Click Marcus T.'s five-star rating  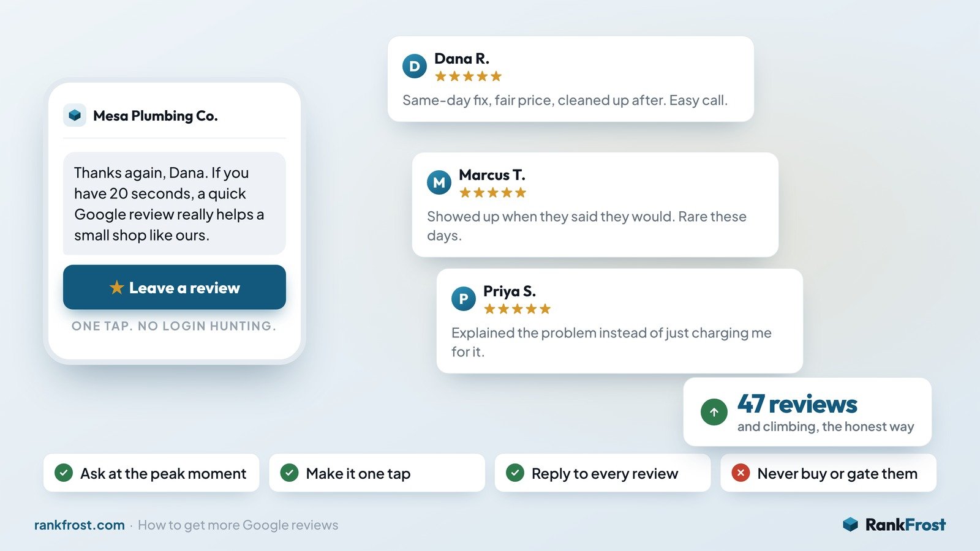point(493,193)
